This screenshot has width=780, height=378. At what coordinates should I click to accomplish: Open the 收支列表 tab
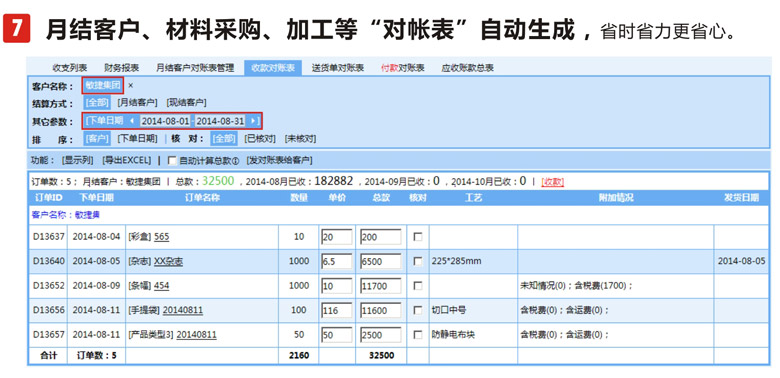70,68
